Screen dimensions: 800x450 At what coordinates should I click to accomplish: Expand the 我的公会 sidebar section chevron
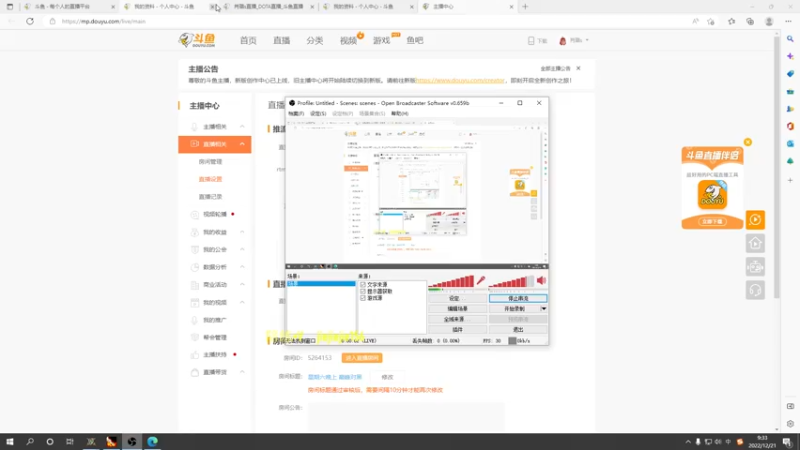point(242,249)
